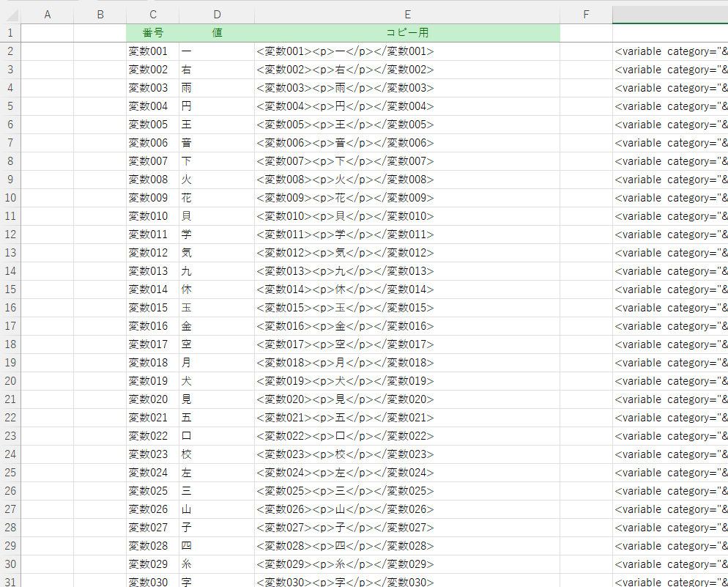Click the select-all corner triangle
The height and width of the screenshot is (587, 728).
click(x=11, y=15)
